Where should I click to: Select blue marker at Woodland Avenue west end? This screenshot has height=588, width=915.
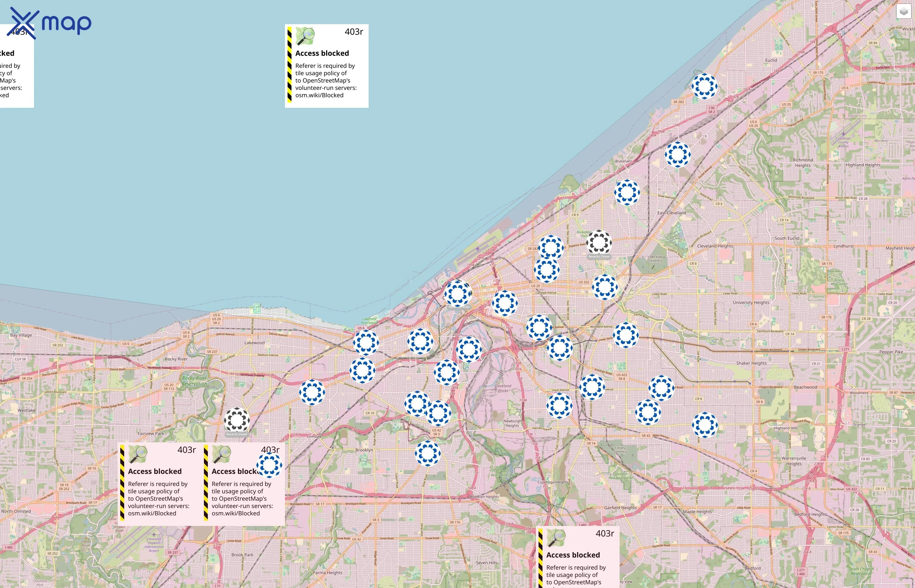click(539, 328)
